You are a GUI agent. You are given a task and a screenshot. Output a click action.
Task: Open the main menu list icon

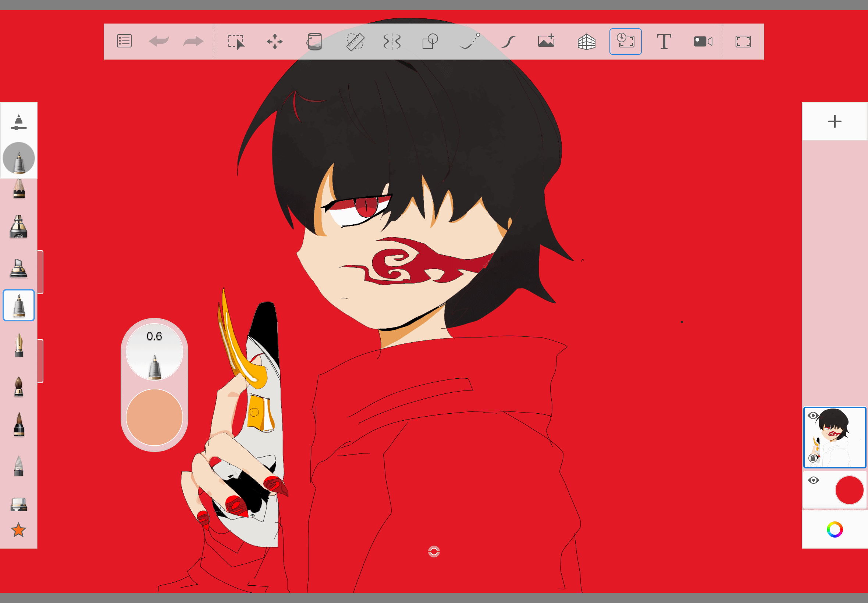click(124, 41)
